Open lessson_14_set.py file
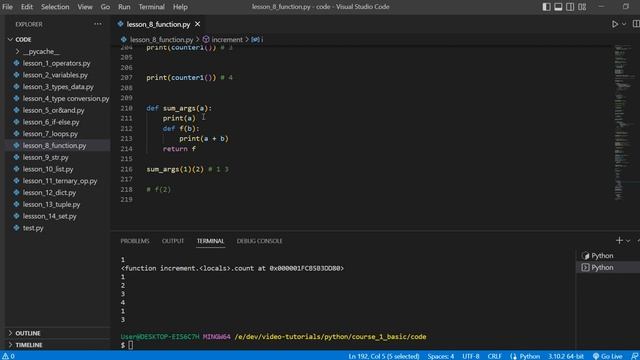The height and width of the screenshot is (360, 640). (x=57, y=216)
